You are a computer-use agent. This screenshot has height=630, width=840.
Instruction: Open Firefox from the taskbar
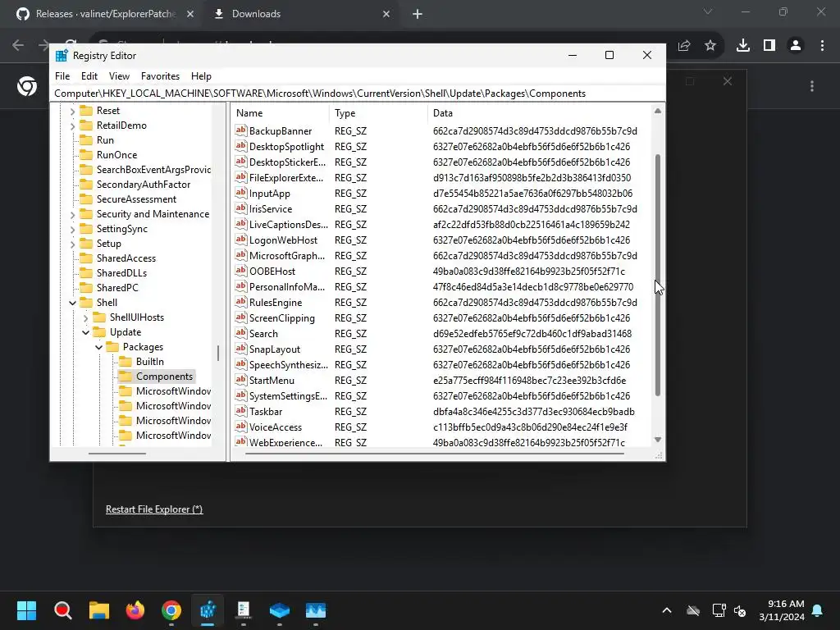[135, 610]
